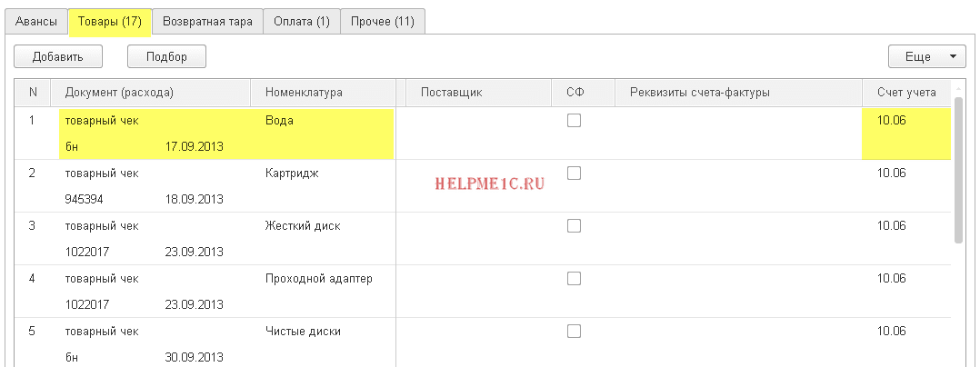Toggle СФ checkbox for Чистые диски
980x367 pixels.
click(574, 332)
